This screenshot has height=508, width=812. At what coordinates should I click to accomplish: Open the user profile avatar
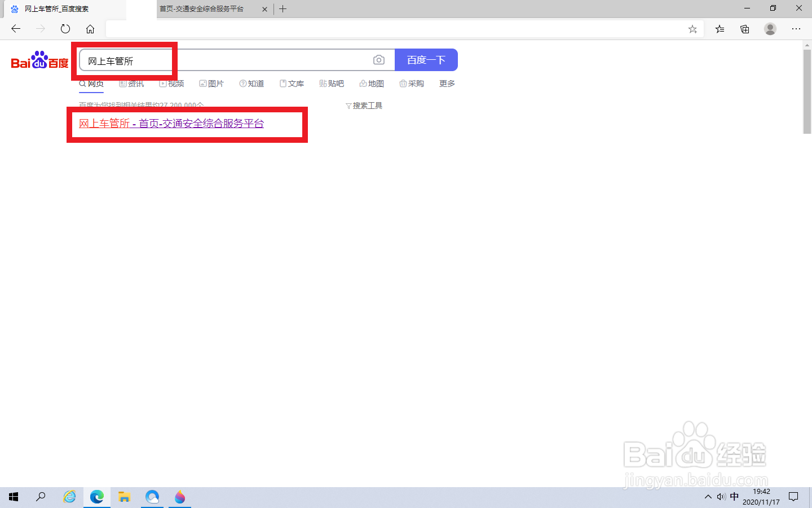click(x=770, y=29)
